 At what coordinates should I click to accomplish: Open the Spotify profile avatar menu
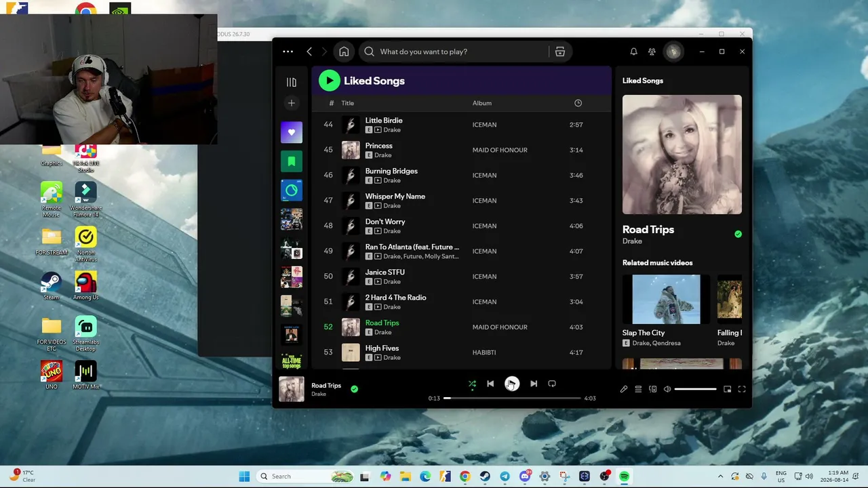tap(673, 52)
